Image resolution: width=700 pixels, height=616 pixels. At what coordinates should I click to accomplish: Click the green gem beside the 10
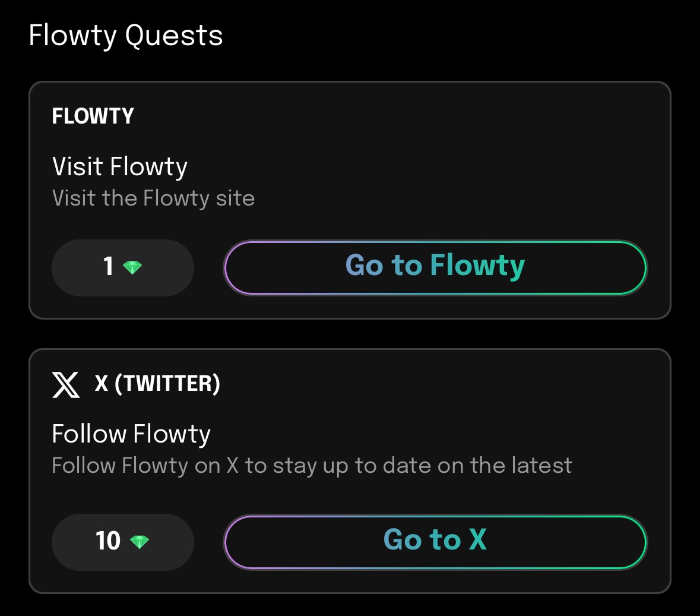click(x=140, y=542)
